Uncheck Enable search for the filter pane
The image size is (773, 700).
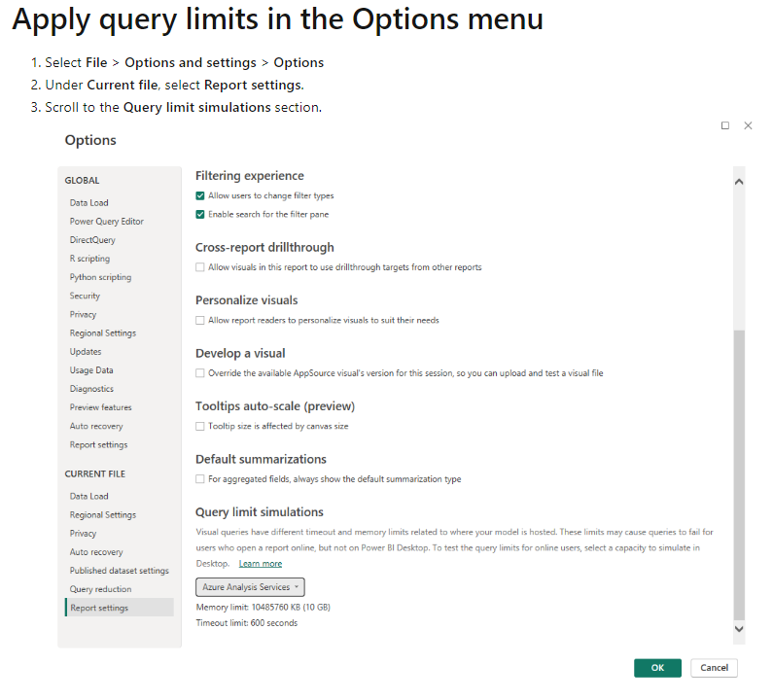tap(199, 215)
